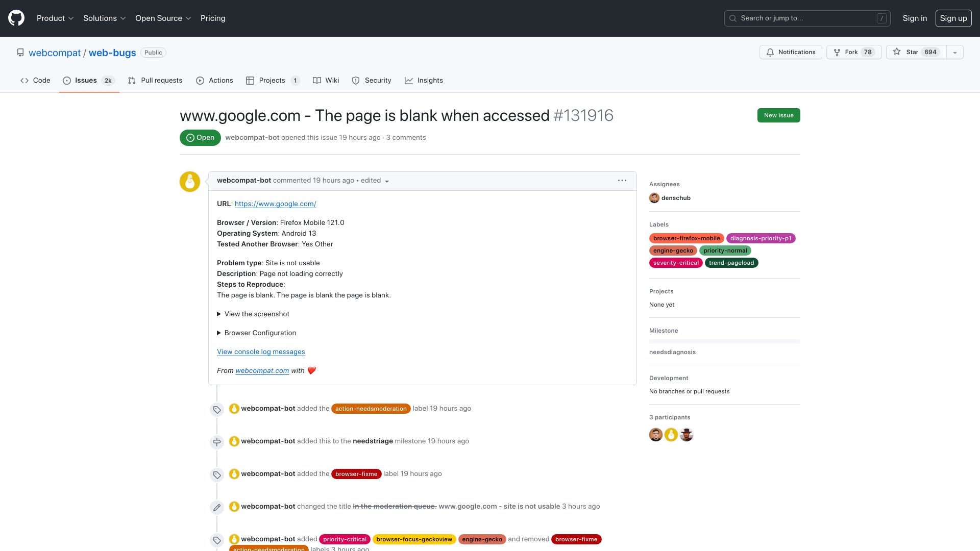Click the red heart emoji

click(x=312, y=371)
